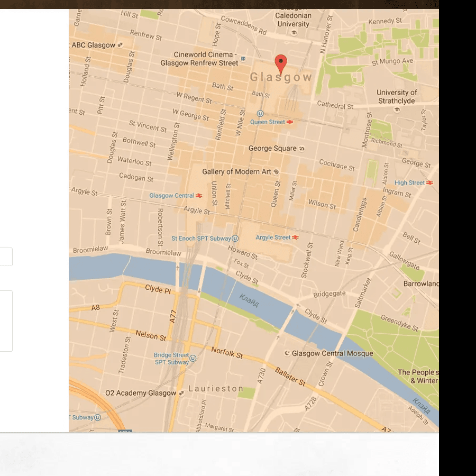This screenshot has height=476, width=476.
Task: Select The People's Palace & Winter label
Action: pyautogui.click(x=418, y=376)
